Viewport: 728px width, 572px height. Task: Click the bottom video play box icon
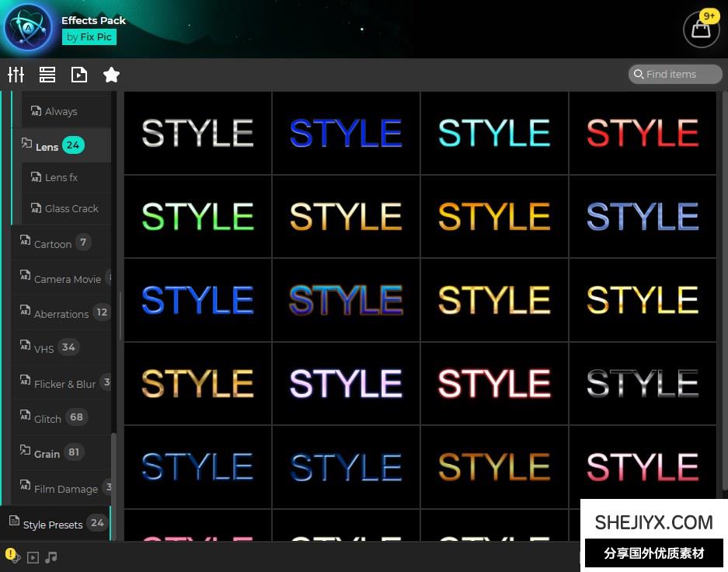pyautogui.click(x=33, y=557)
